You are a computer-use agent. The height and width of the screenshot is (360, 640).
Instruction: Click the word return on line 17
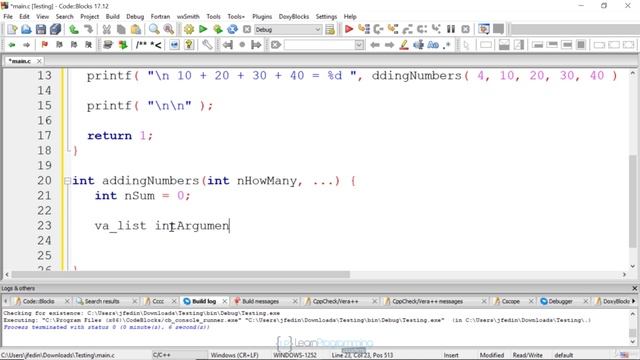pyautogui.click(x=109, y=136)
